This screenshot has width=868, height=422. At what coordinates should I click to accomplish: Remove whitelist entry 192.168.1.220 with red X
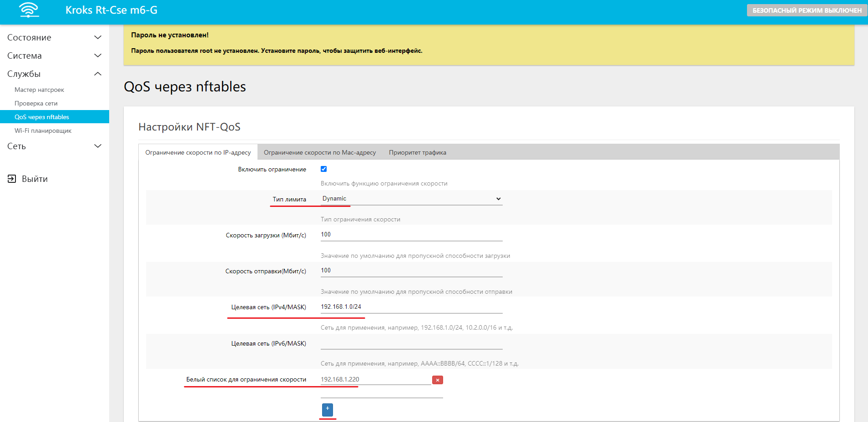point(437,380)
